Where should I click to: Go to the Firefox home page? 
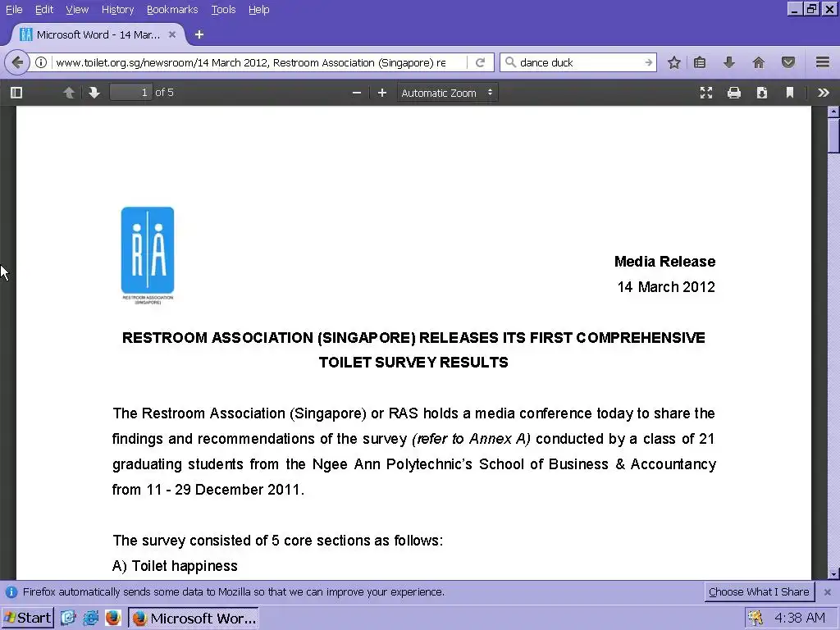pos(759,62)
